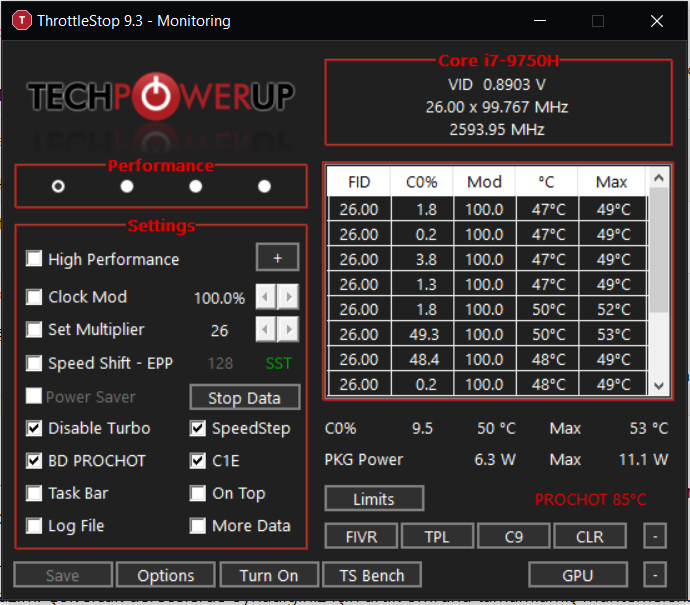Viewport: 690px width, 605px height.
Task: Click the C0% column header
Action: [x=422, y=182]
